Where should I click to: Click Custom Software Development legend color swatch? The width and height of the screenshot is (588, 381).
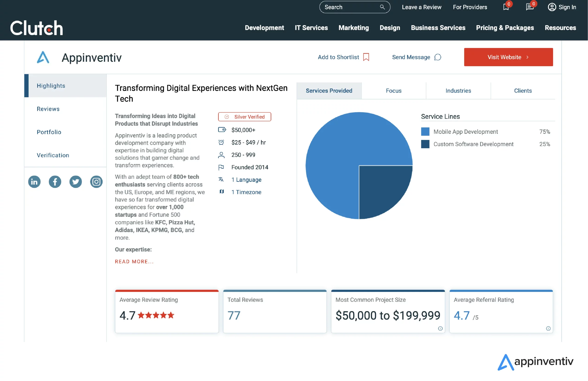[425, 144]
